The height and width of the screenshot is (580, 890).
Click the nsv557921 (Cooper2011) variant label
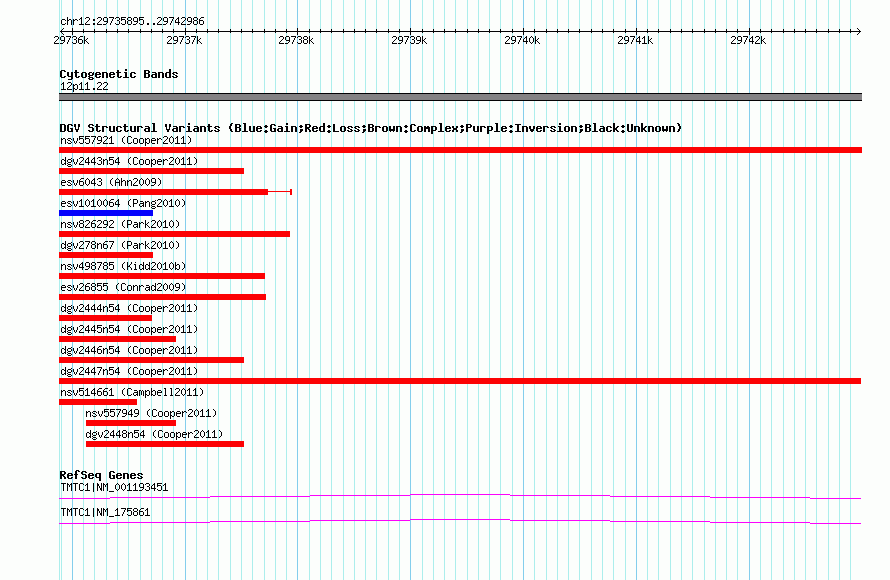tap(126, 140)
